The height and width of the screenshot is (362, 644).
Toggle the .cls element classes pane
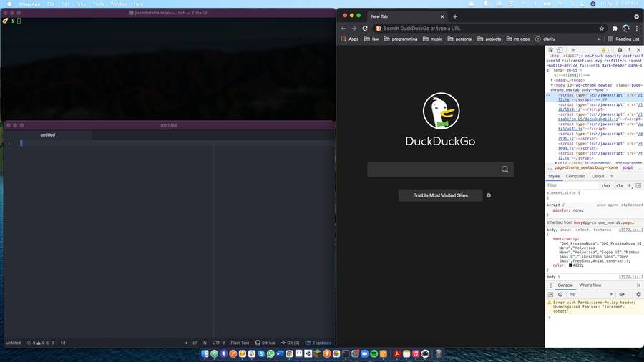[618, 185]
